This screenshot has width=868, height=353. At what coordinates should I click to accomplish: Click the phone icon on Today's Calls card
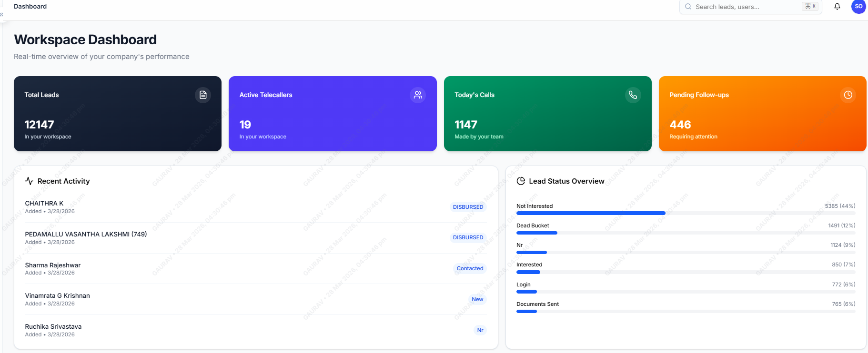click(x=633, y=95)
